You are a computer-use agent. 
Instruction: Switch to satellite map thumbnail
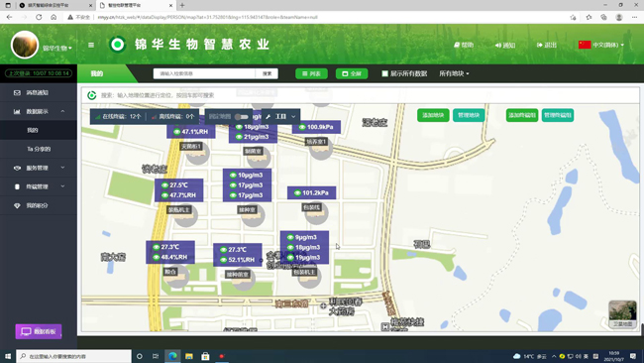[622, 313]
